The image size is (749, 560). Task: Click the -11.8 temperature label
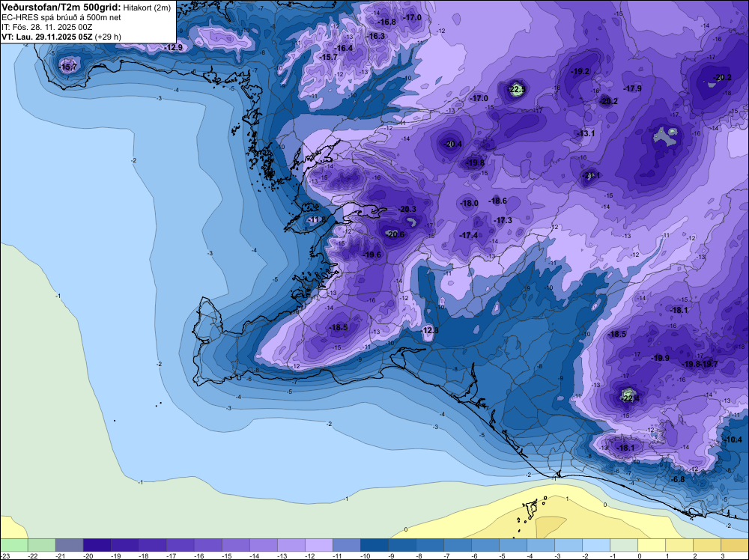click(316, 219)
